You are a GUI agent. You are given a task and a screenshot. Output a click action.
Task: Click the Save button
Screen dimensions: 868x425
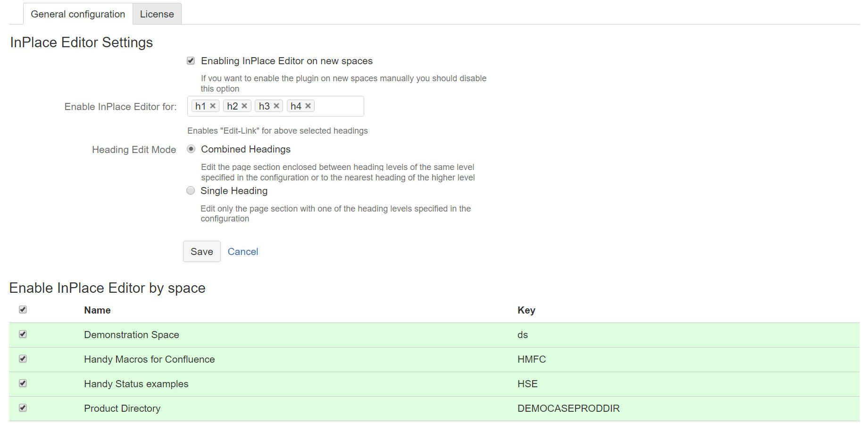pyautogui.click(x=202, y=252)
